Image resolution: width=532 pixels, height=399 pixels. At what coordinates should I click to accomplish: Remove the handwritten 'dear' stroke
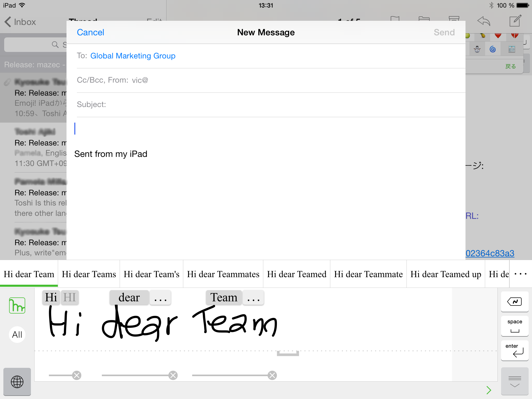tap(173, 375)
